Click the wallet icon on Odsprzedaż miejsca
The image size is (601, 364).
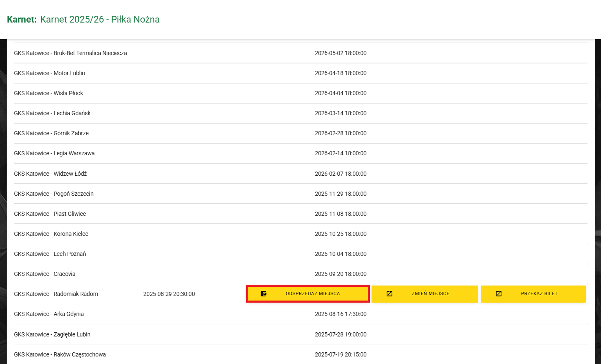263,294
